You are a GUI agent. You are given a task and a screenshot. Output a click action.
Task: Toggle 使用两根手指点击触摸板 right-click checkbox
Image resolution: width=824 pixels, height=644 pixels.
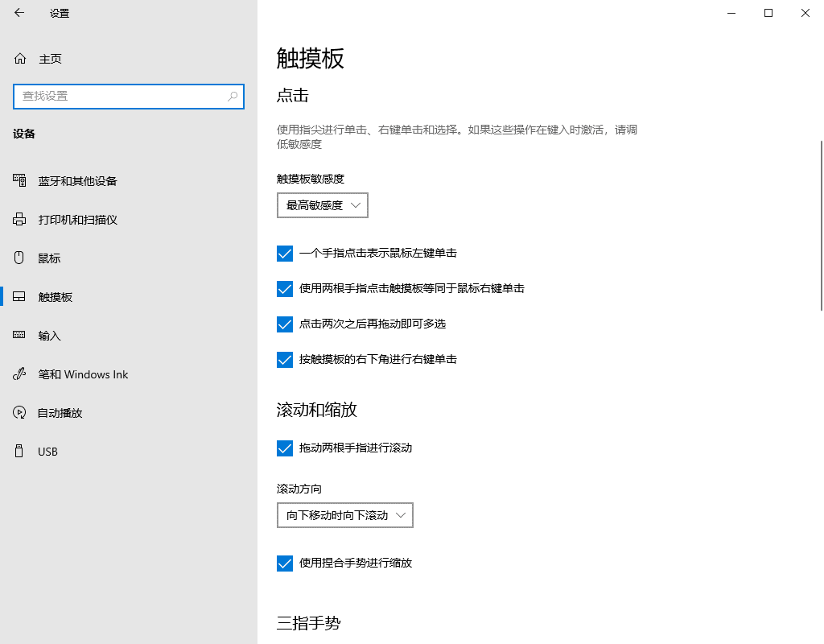[x=285, y=289]
